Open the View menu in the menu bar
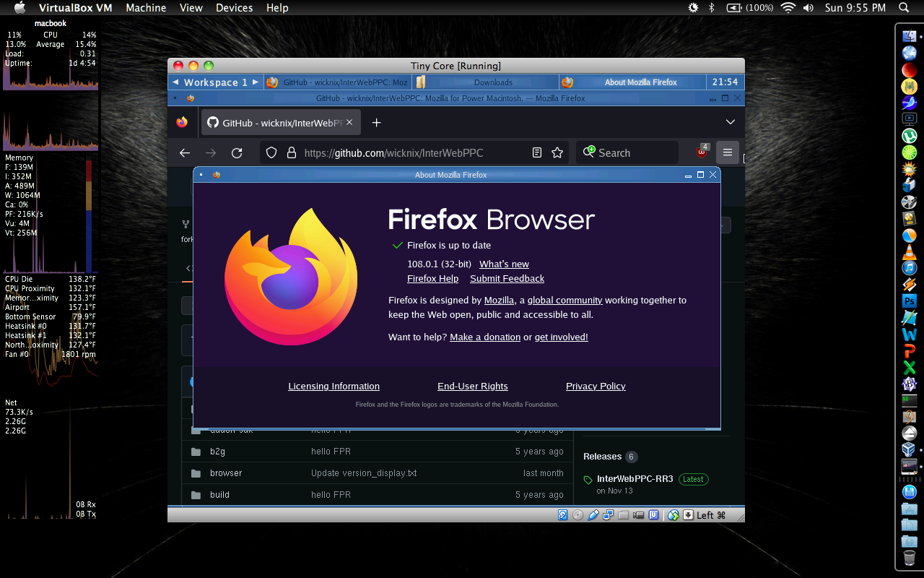The width and height of the screenshot is (924, 578). [191, 8]
